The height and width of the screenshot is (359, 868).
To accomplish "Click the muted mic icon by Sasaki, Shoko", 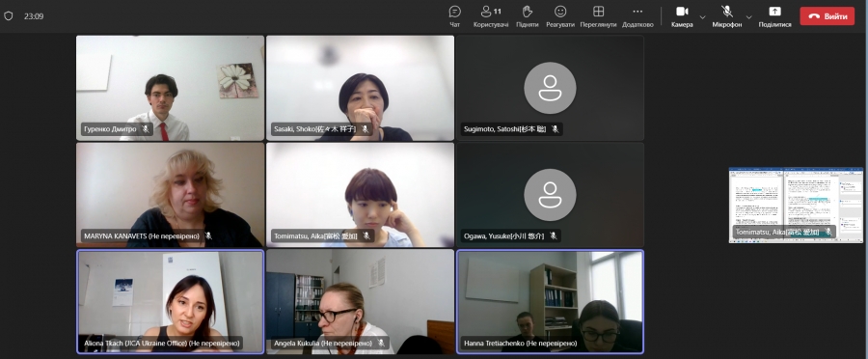I will click(365, 129).
